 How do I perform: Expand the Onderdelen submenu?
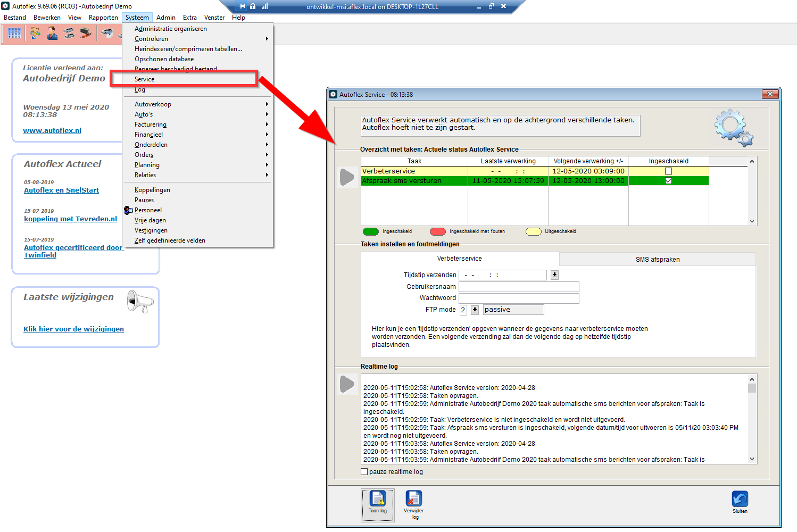198,145
